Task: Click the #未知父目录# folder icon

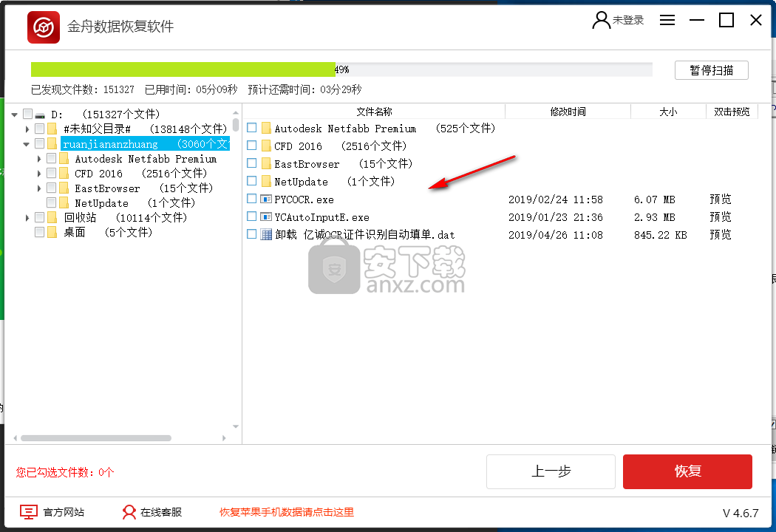Action: point(52,129)
